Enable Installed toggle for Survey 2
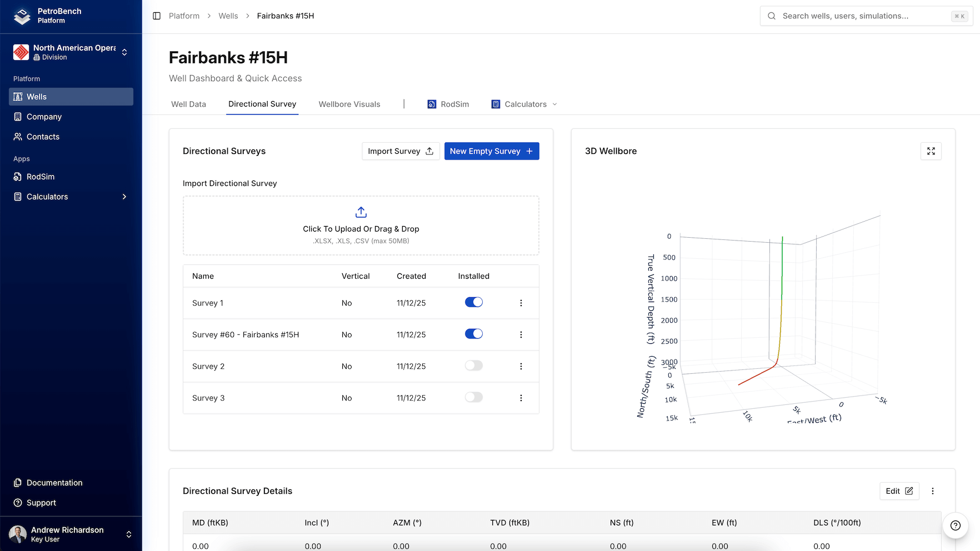Viewport: 980px width, 551px height. click(x=473, y=365)
